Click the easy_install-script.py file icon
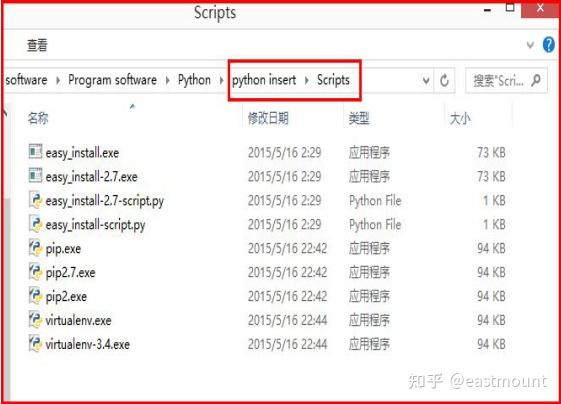Viewport: 561px width, 404px height. point(35,224)
